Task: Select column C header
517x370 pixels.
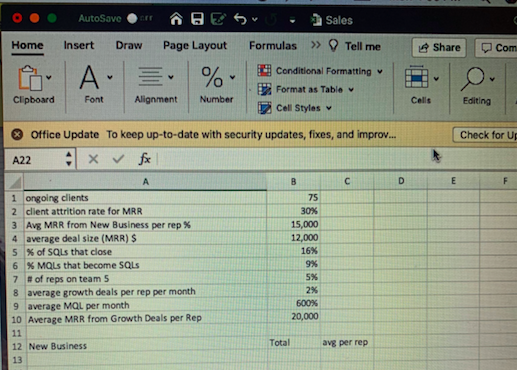Action: [347, 181]
